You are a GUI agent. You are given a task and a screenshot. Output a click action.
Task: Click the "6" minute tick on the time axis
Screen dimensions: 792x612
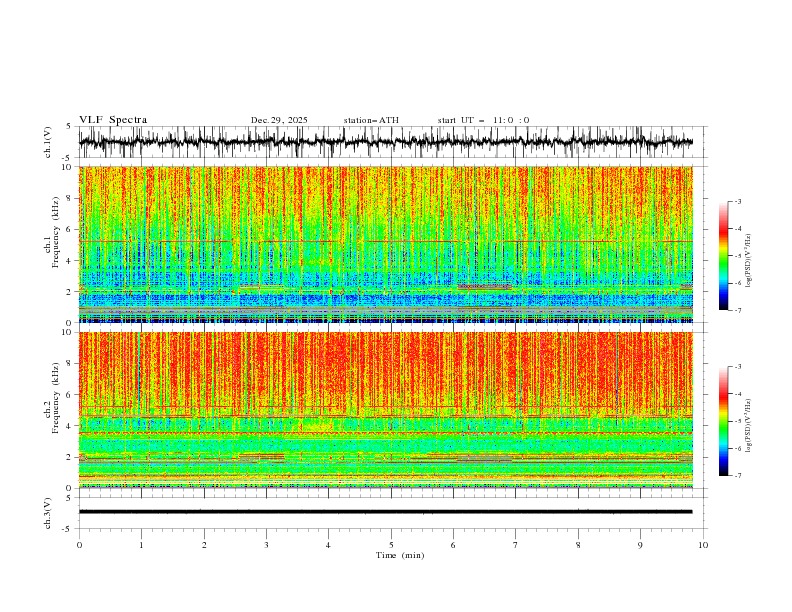(453, 545)
